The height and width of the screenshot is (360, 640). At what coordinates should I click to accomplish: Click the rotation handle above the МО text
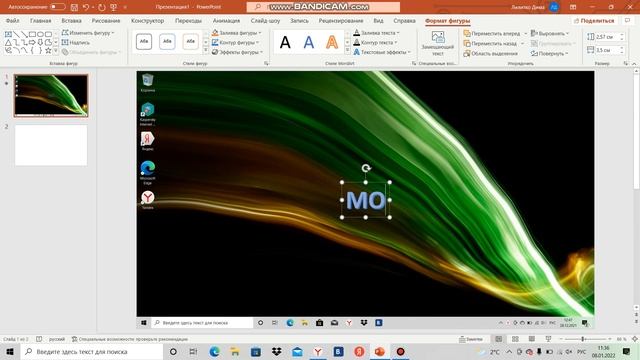click(x=366, y=168)
